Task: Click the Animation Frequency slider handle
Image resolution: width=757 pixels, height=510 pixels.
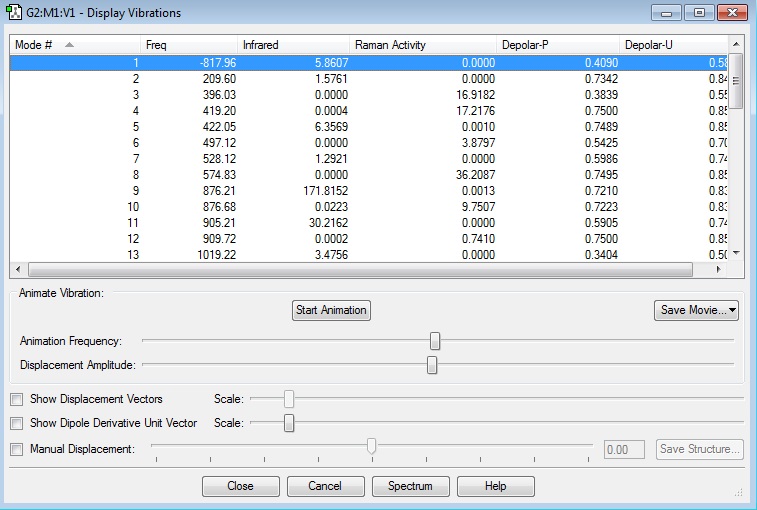Action: point(435,341)
